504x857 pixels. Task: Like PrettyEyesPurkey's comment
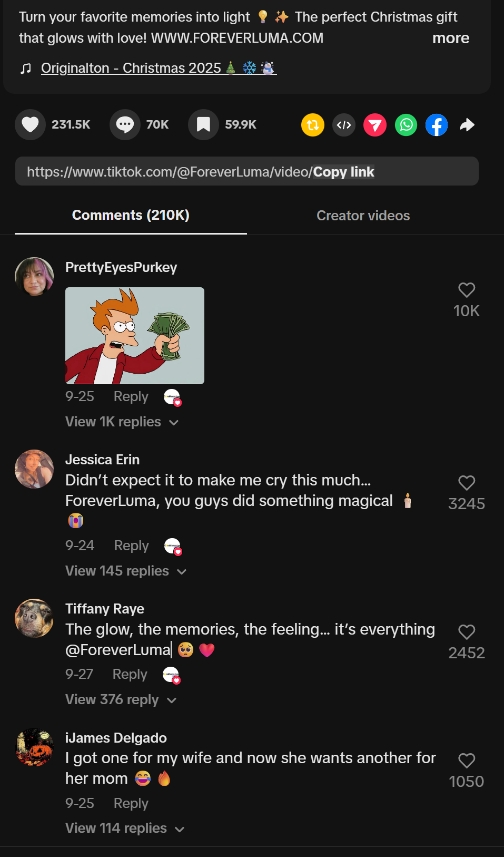[x=467, y=290]
